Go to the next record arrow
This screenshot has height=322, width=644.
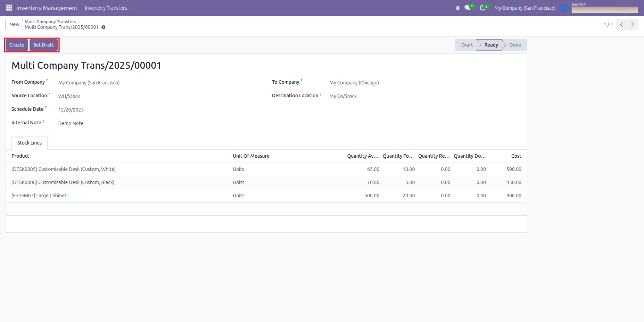tap(633, 24)
